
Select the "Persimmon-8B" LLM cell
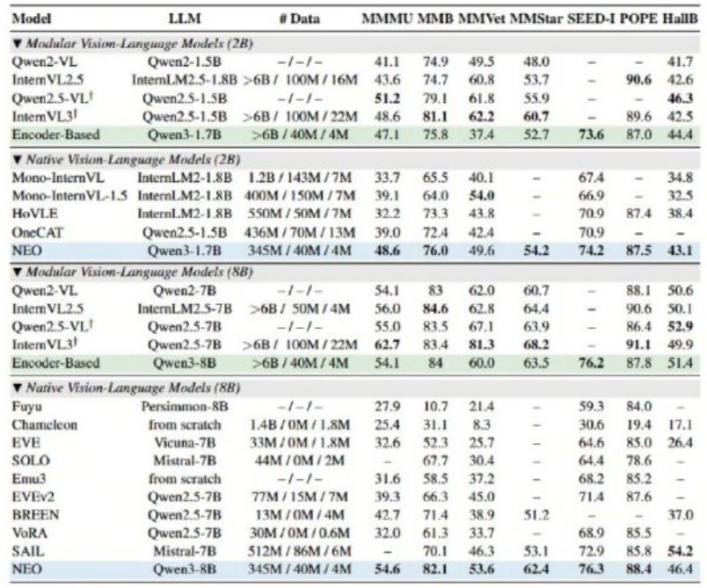pyautogui.click(x=185, y=406)
